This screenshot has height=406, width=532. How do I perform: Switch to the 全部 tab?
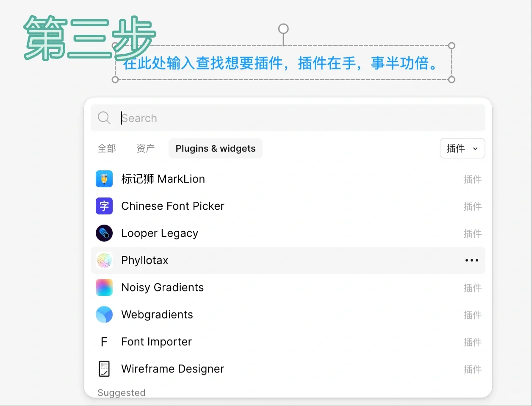click(107, 148)
